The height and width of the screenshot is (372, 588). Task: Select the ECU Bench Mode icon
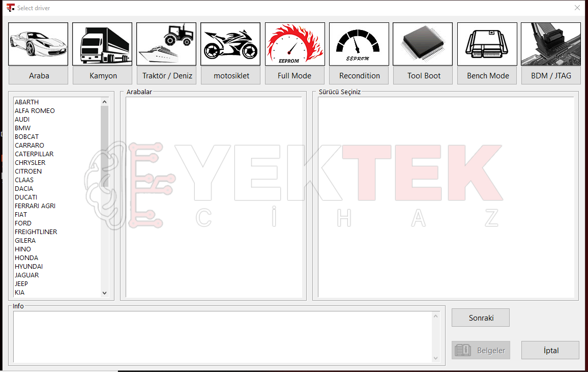(487, 44)
